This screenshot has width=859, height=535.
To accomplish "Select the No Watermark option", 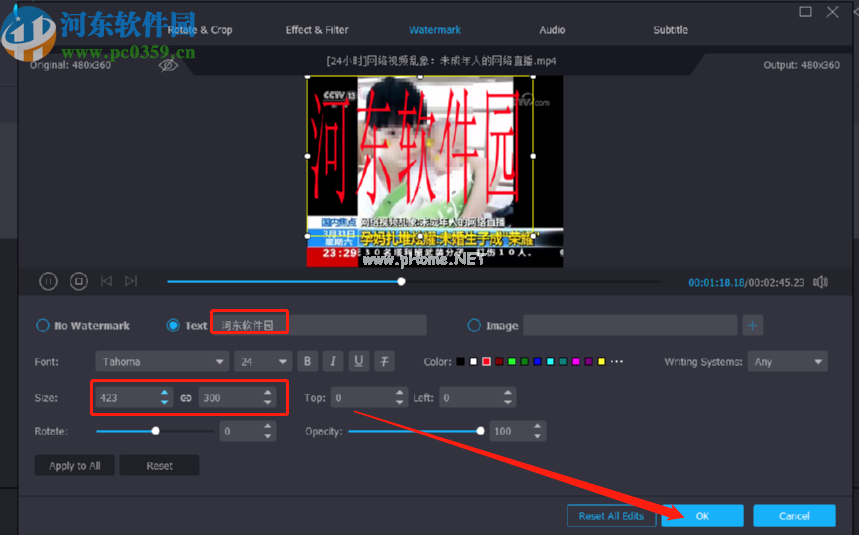I will 43,325.
